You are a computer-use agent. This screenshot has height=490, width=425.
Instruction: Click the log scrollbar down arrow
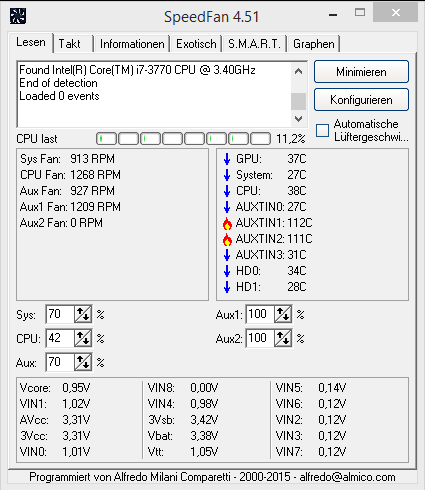pyautogui.click(x=298, y=119)
